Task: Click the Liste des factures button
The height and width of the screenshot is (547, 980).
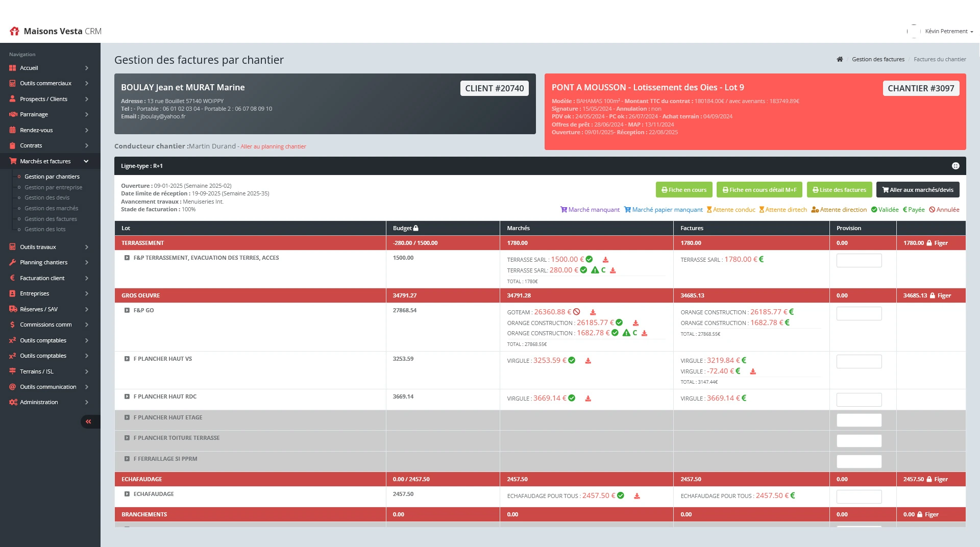Action: click(x=839, y=190)
